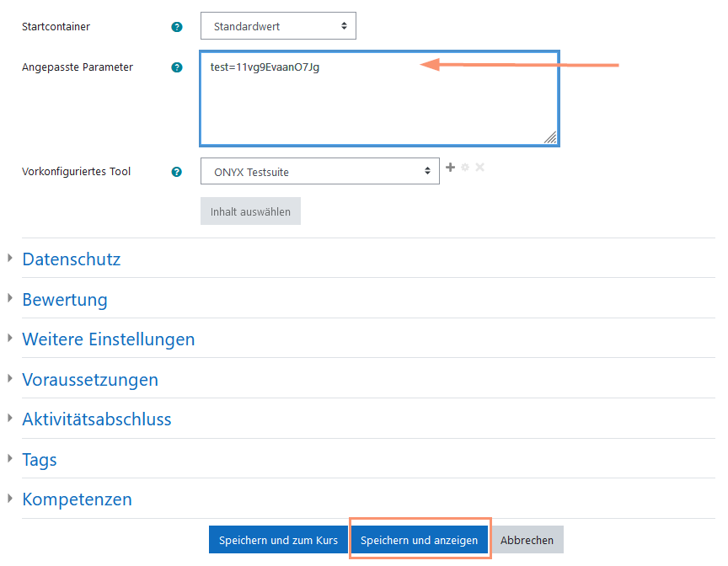Expand the Weitere Einstellungen section
Viewport: 728px width, 566px height.
[x=108, y=339]
